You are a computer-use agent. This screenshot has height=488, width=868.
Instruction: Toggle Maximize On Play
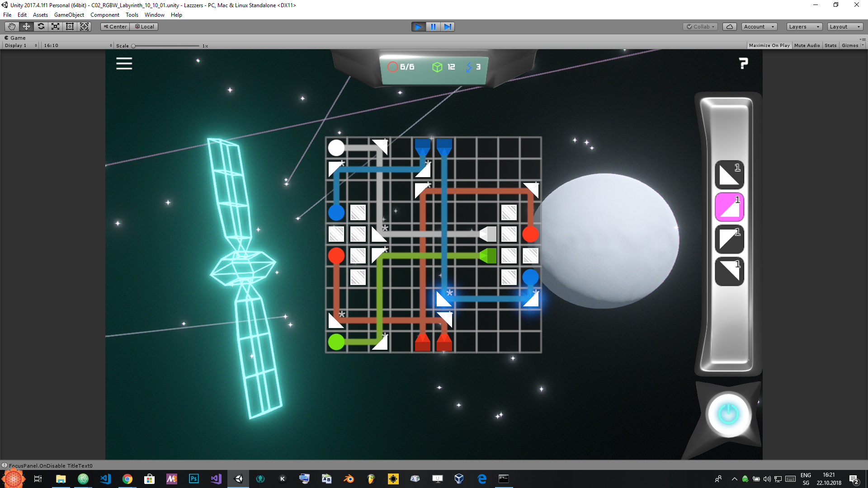point(769,46)
